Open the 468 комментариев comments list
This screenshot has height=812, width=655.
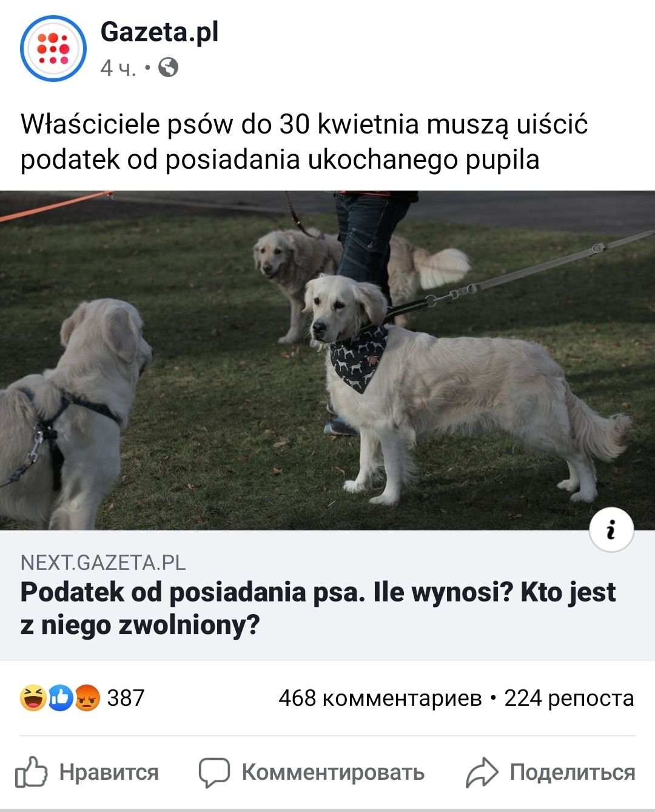pos(380,698)
